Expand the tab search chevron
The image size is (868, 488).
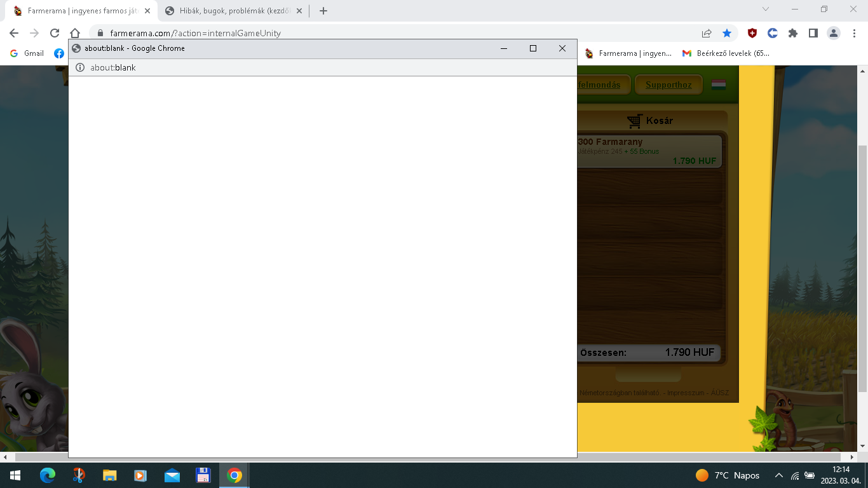(x=766, y=10)
